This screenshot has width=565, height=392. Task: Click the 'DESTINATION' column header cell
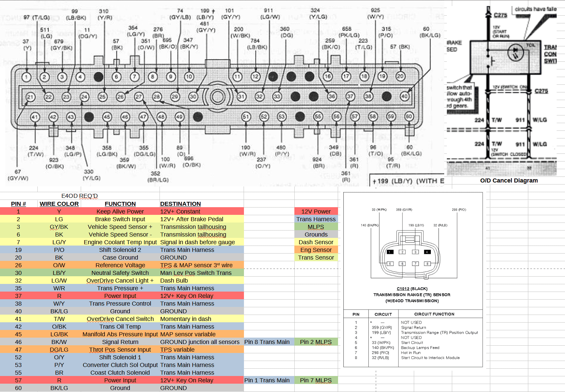[x=202, y=204]
